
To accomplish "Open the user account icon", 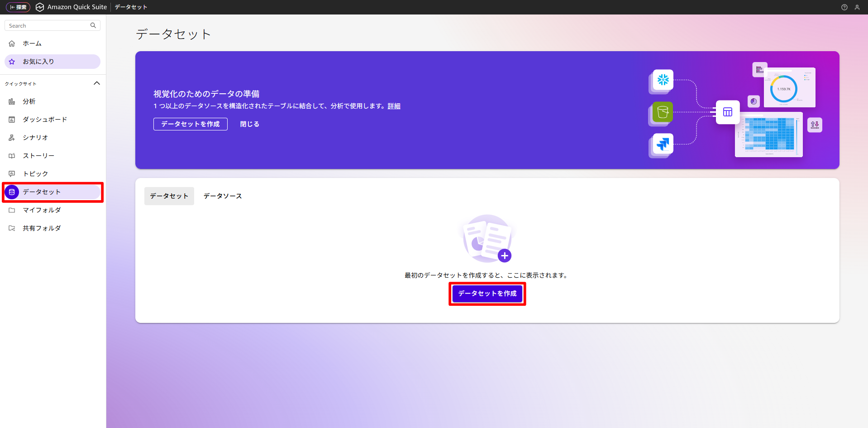I will 857,7.
